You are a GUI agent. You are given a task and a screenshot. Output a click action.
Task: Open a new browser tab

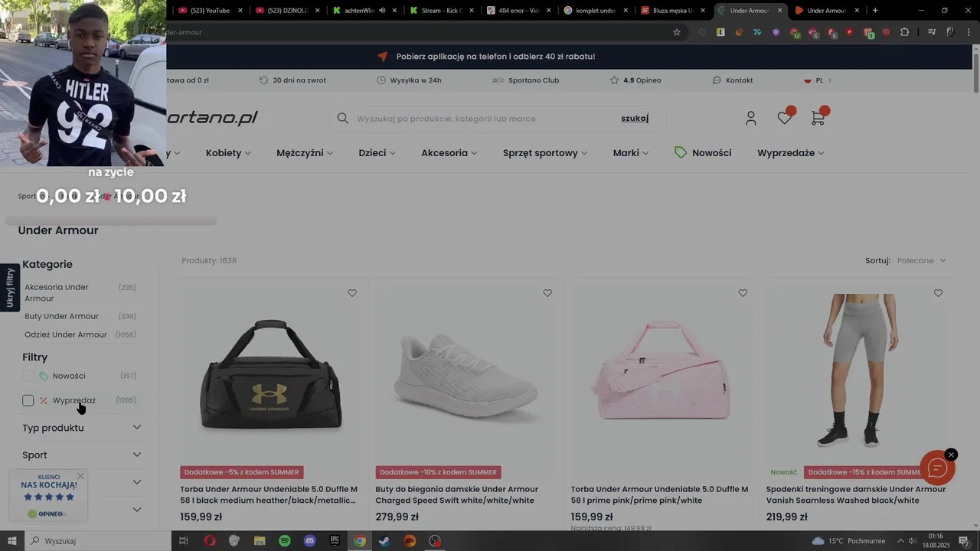pyautogui.click(x=875, y=11)
